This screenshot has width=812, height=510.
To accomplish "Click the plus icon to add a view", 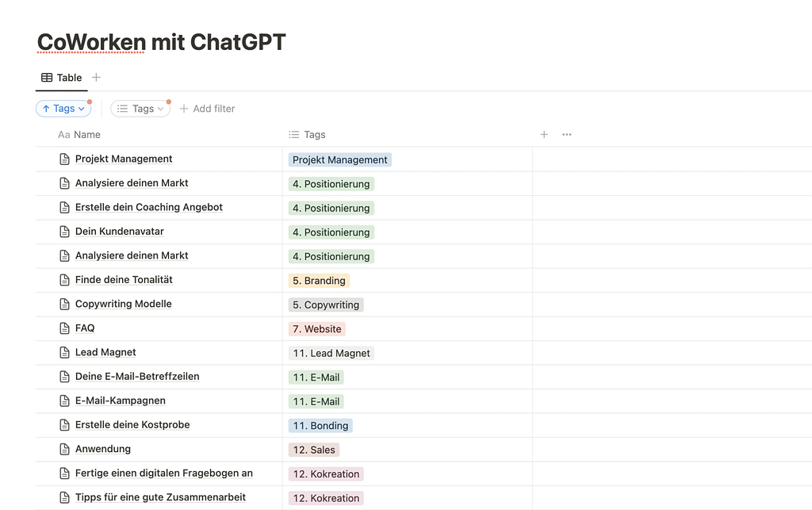I will pos(96,78).
